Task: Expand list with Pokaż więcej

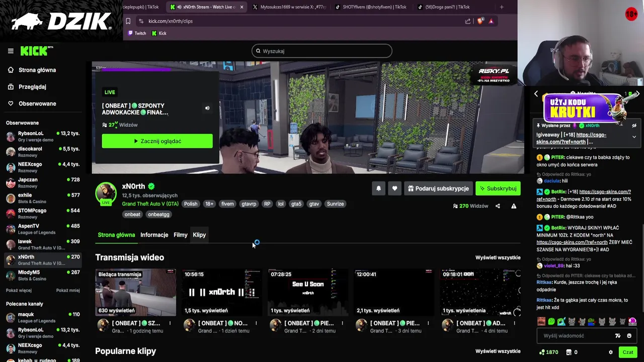Action: 19,290
